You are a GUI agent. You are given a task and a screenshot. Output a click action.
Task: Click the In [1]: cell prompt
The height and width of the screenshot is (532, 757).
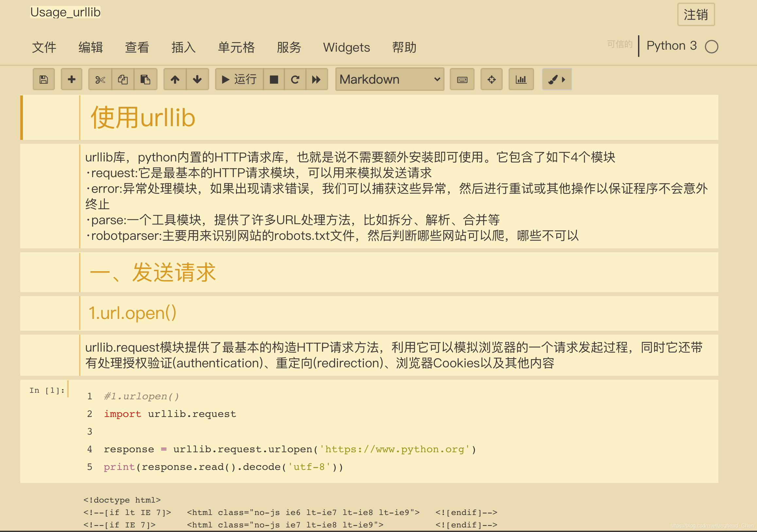click(x=47, y=390)
